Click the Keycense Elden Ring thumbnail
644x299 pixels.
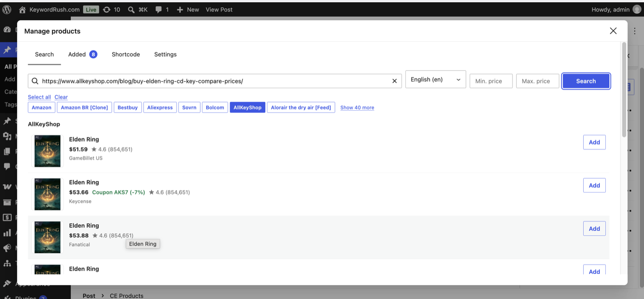[x=47, y=194]
